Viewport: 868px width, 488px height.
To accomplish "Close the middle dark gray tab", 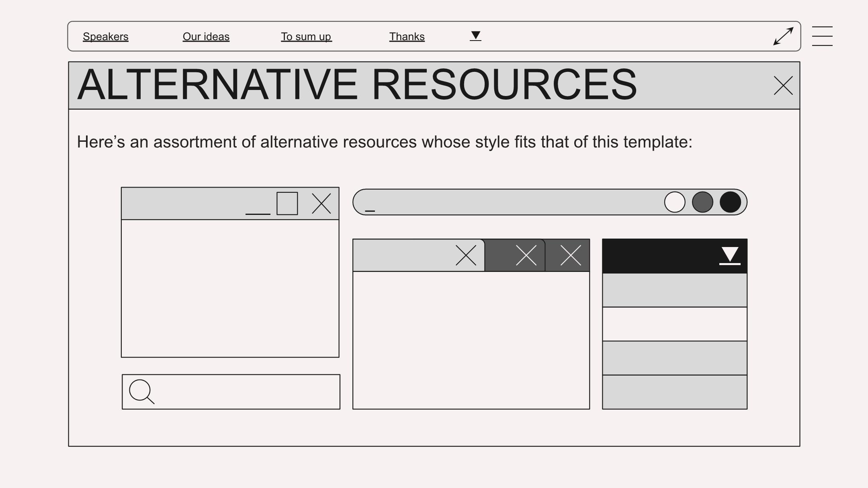I will (526, 255).
